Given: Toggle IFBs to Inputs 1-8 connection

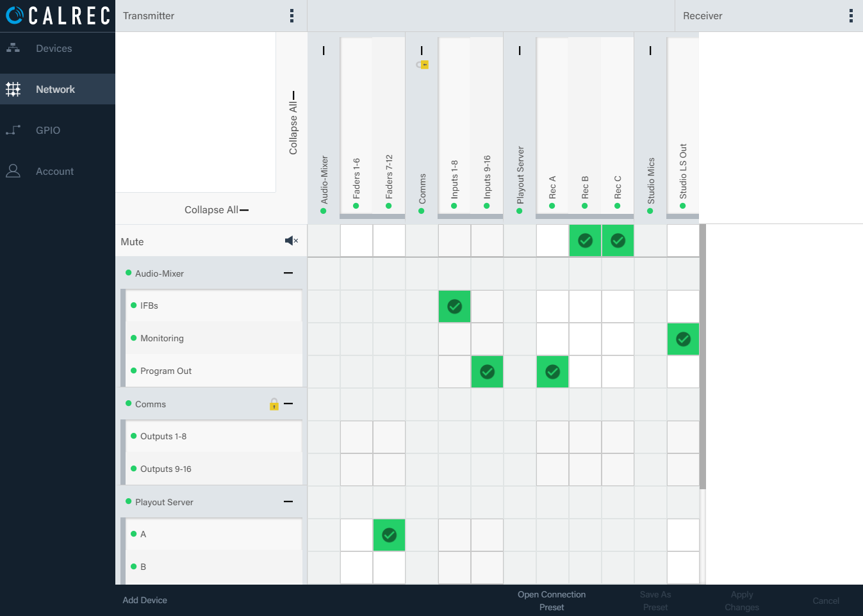Looking at the screenshot, I should [455, 307].
